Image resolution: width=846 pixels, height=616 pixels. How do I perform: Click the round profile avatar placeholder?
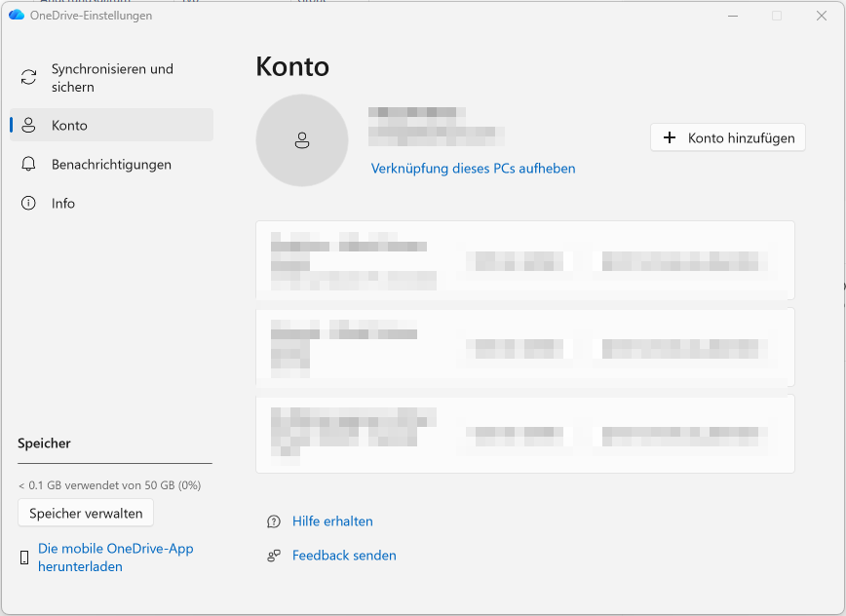click(x=302, y=140)
